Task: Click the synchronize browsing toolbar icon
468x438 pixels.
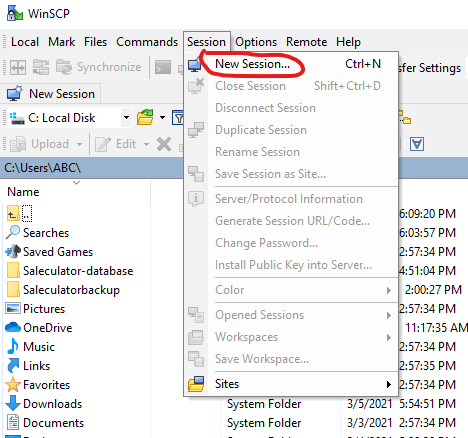Action: point(41,68)
